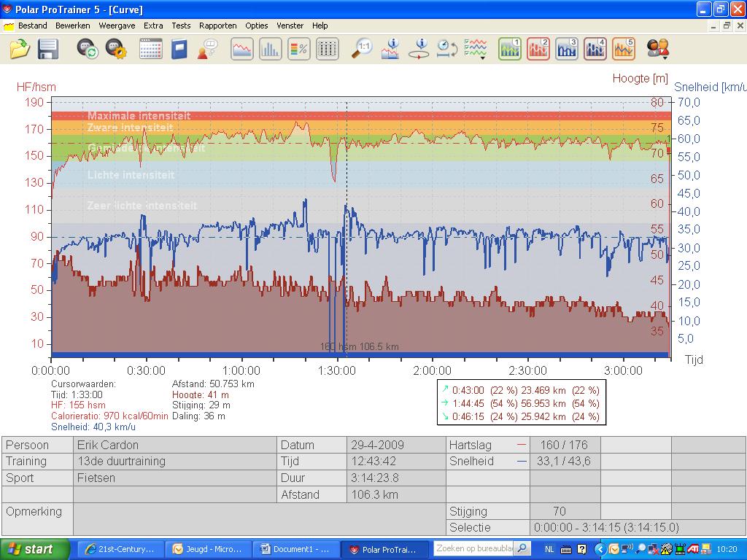
Task: Reset zoom with the 1:1 magnifier
Action: pyautogui.click(x=362, y=49)
